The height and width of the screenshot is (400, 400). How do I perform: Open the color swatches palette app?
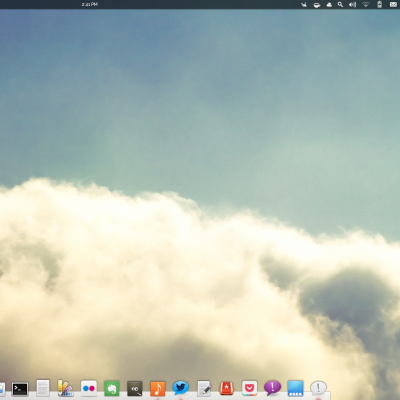(x=65, y=388)
